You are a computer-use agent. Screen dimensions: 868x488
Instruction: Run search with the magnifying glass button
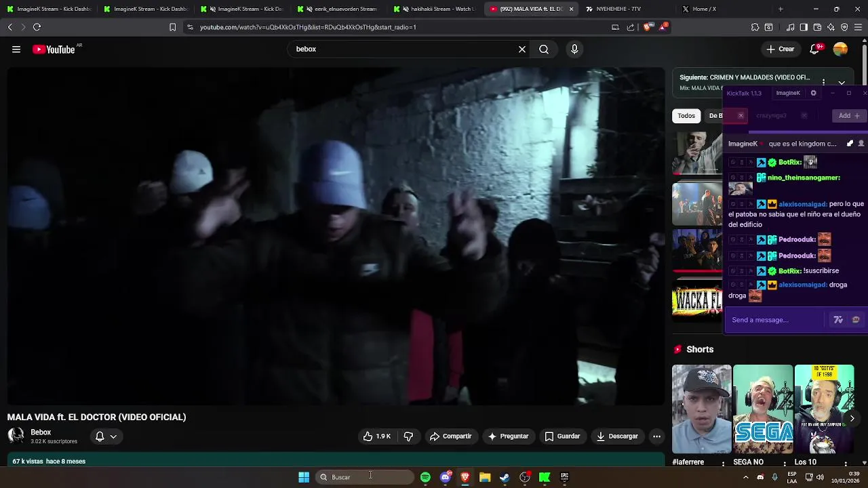tap(544, 49)
